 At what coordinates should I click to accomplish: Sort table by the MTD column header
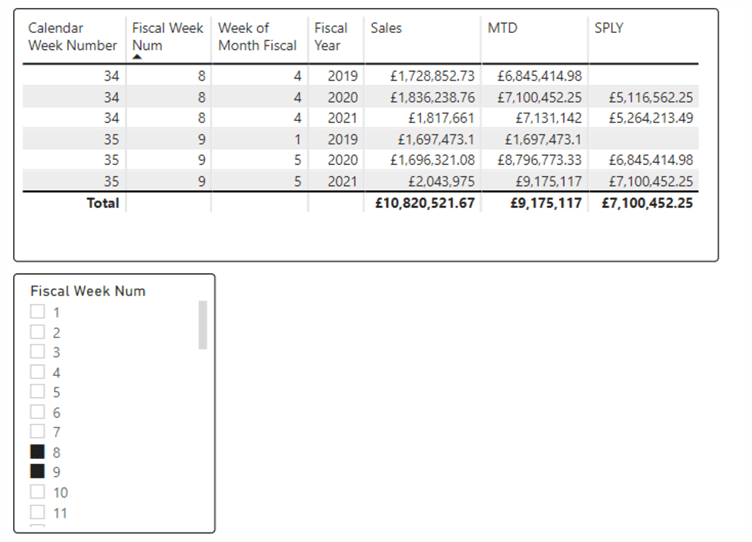click(x=502, y=28)
